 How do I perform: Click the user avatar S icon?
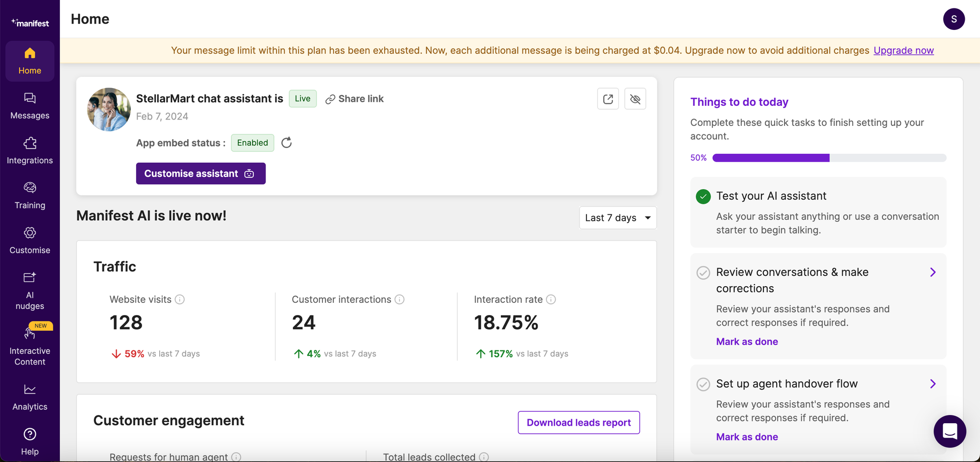954,19
